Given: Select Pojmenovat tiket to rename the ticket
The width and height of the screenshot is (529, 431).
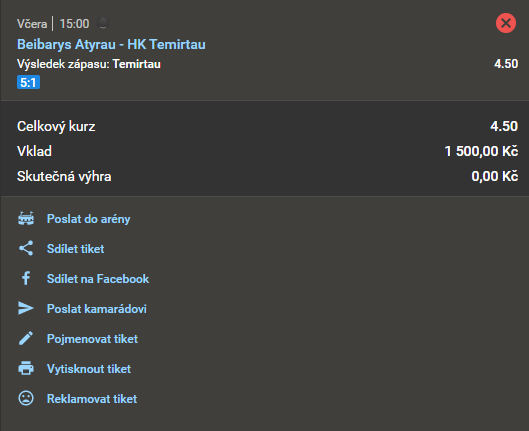Looking at the screenshot, I should click(92, 339).
